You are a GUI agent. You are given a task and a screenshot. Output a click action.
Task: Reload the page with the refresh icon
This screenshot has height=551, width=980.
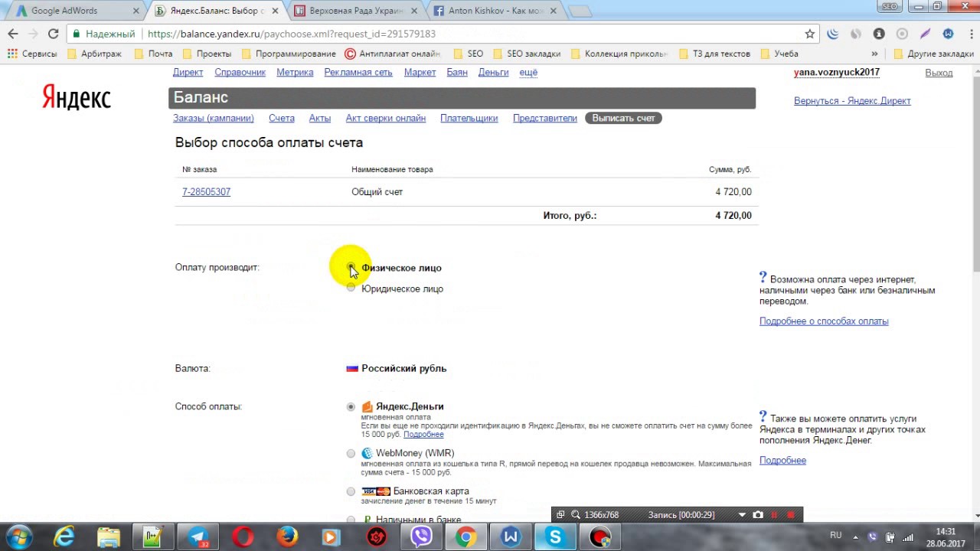point(53,34)
